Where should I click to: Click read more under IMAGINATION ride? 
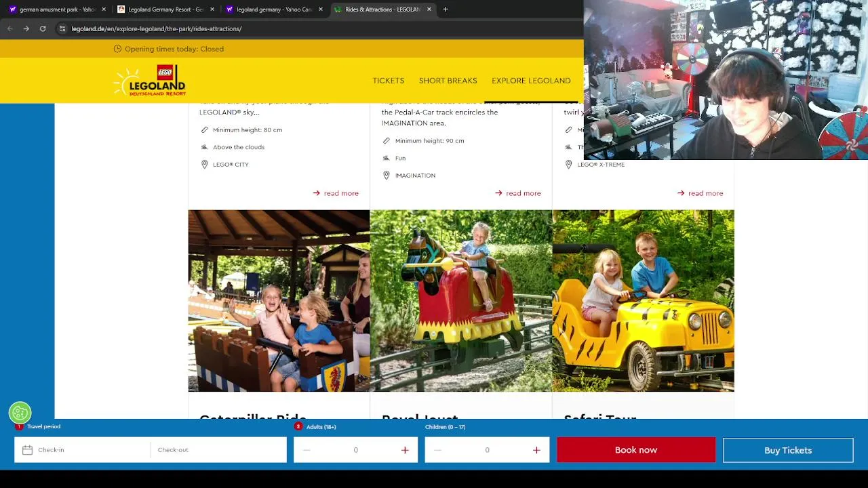coord(518,193)
